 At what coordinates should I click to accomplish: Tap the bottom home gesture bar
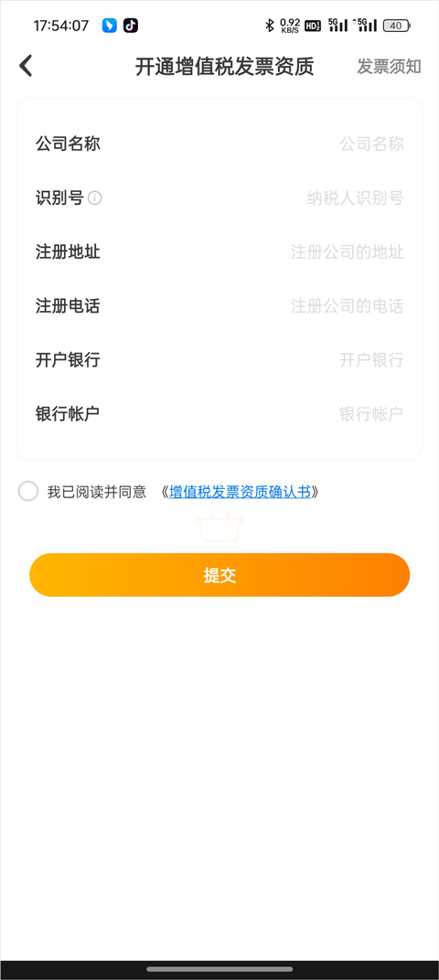point(219,969)
